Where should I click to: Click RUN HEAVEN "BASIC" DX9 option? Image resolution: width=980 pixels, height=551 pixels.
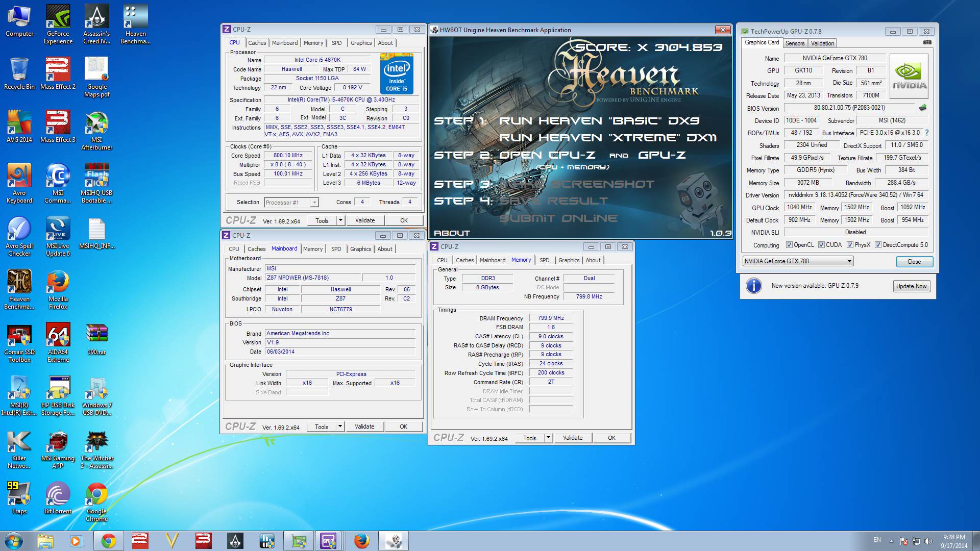coord(599,121)
